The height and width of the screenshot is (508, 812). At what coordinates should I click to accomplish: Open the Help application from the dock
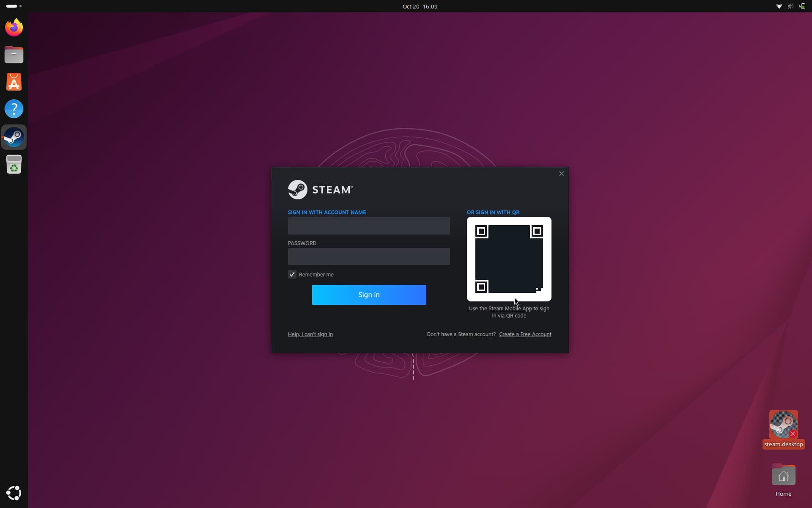tap(14, 109)
